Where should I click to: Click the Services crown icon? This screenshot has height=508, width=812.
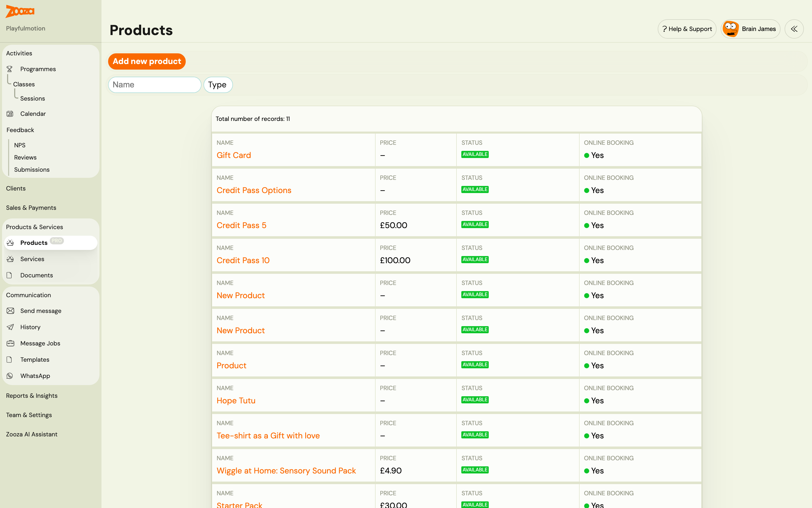[x=10, y=259]
